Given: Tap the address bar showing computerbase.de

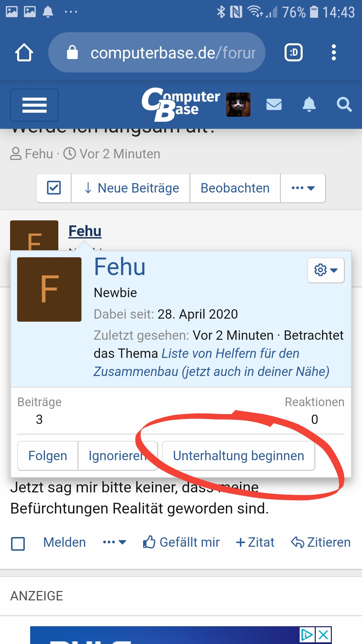Looking at the screenshot, I should coord(158,52).
